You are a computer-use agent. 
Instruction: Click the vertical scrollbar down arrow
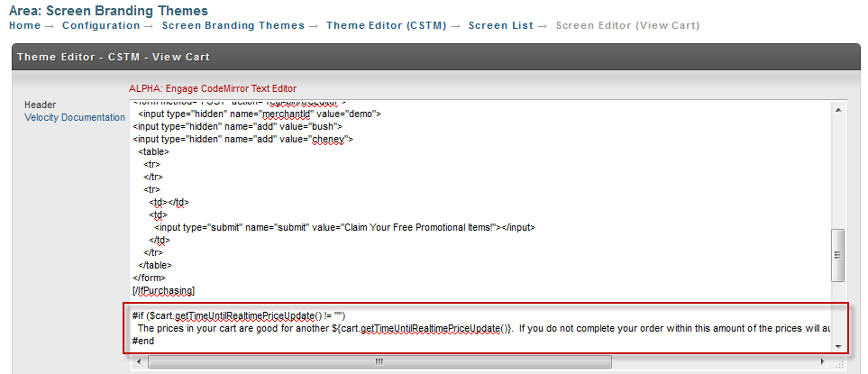(838, 346)
